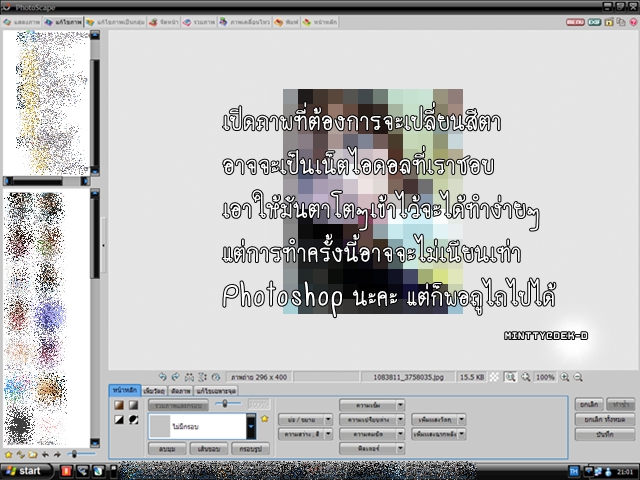Click the yellow star next to the frame list

click(264, 419)
